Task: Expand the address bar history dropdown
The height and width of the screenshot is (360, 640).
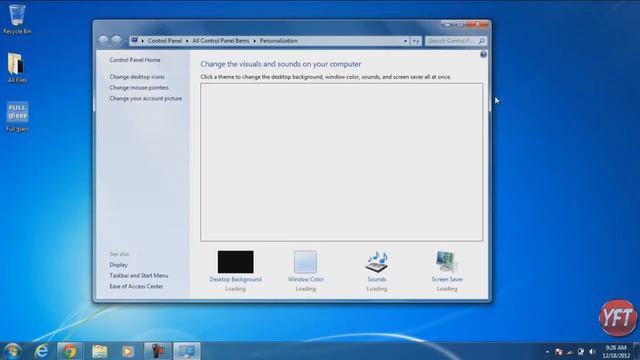Action: pos(405,41)
